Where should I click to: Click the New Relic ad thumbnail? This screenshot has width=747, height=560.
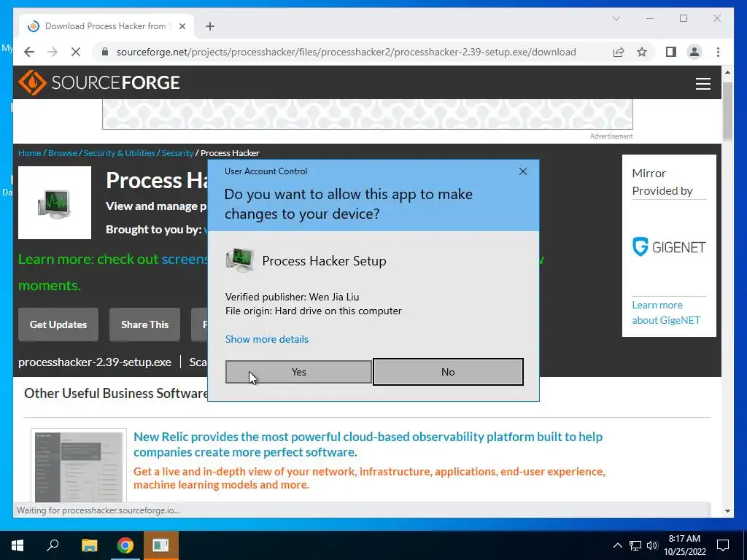pyautogui.click(x=79, y=466)
